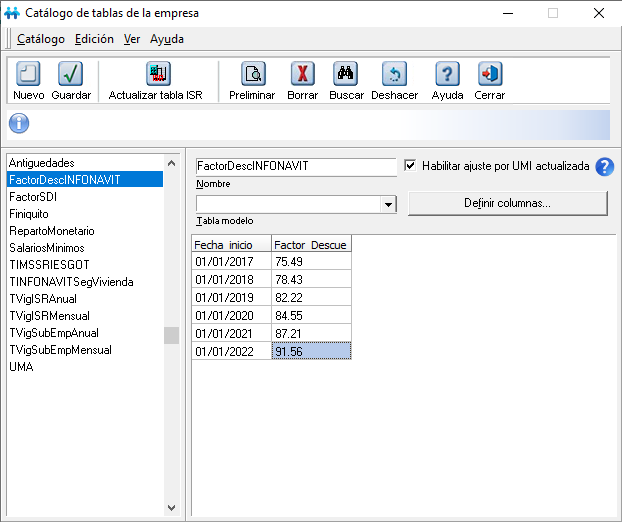This screenshot has height=522, width=622.
Task: Click the 87.21 factor cell
Action: click(311, 333)
